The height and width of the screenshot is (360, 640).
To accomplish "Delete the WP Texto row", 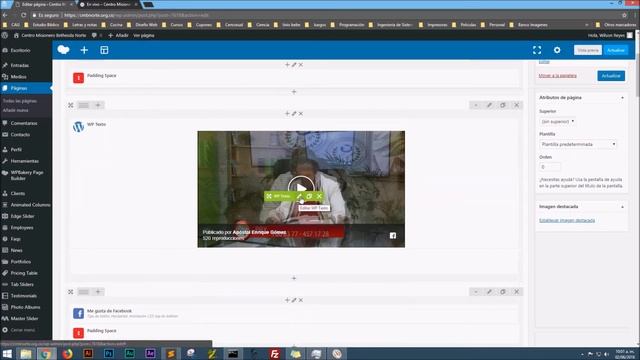I will [x=517, y=105].
